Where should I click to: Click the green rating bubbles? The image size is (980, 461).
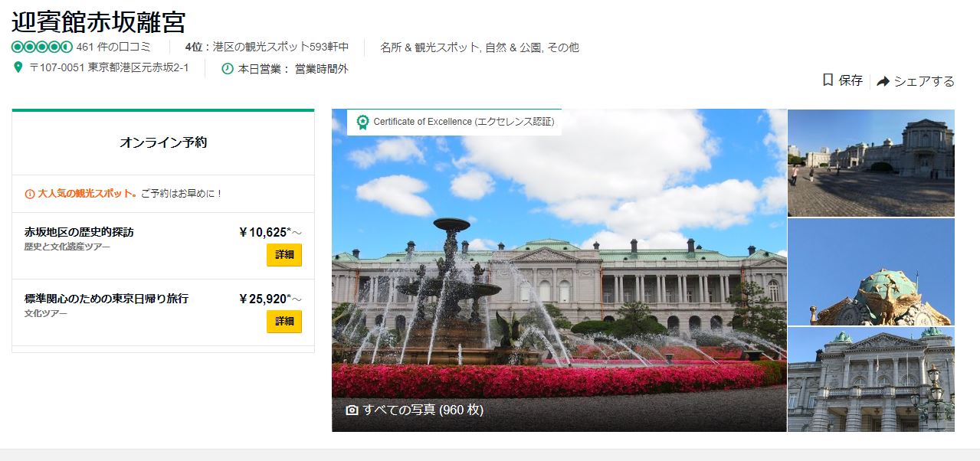point(42,47)
